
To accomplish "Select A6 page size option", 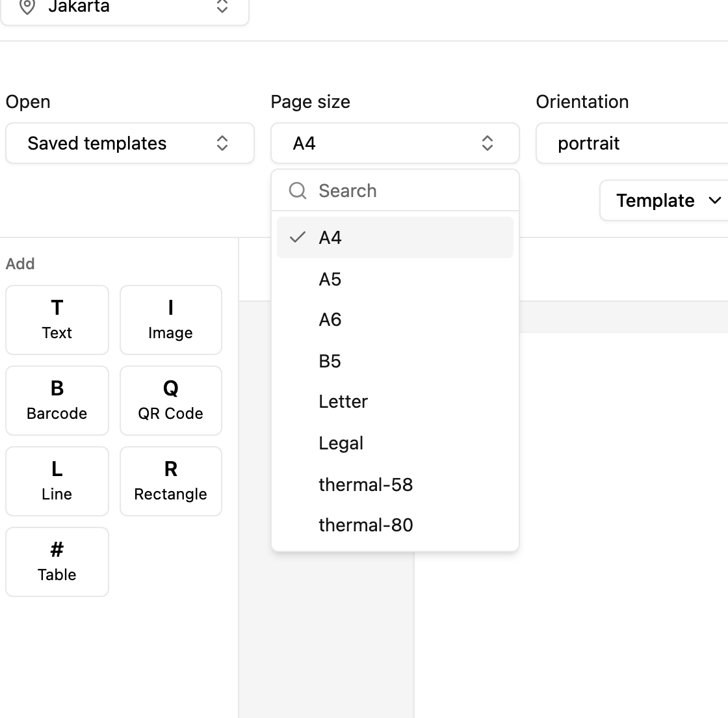I will pyautogui.click(x=395, y=319).
